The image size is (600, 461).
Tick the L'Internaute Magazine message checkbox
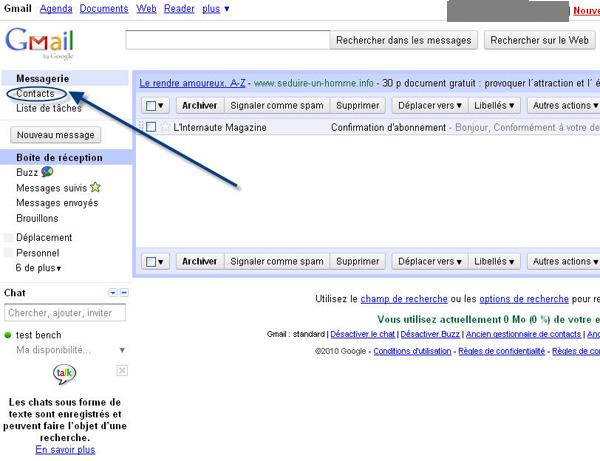pos(151,127)
